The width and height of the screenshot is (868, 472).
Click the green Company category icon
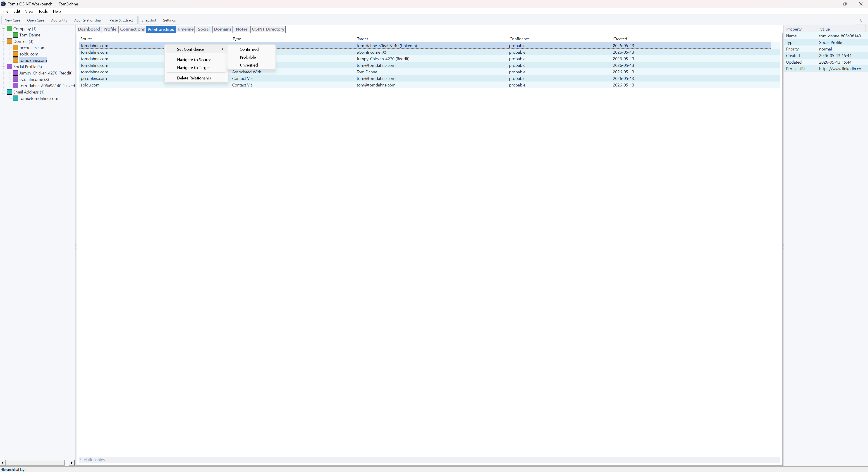coord(10,29)
